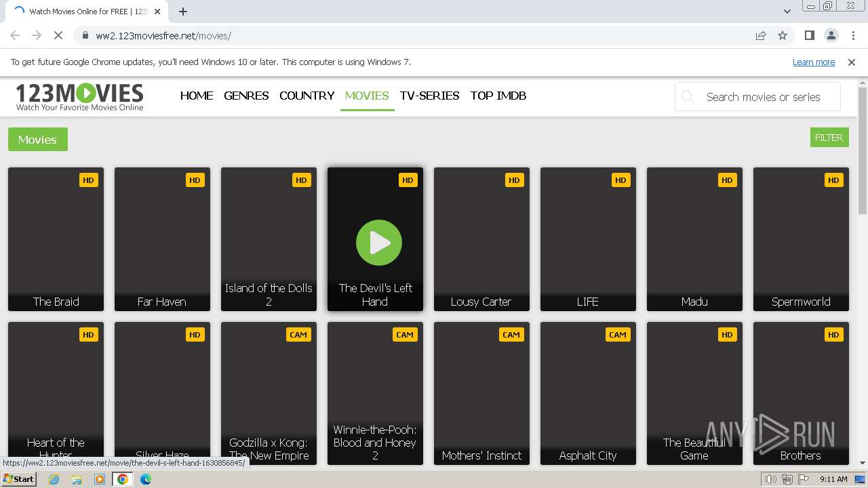
Task: Open Heart of the Hunter card
Action: (x=56, y=393)
